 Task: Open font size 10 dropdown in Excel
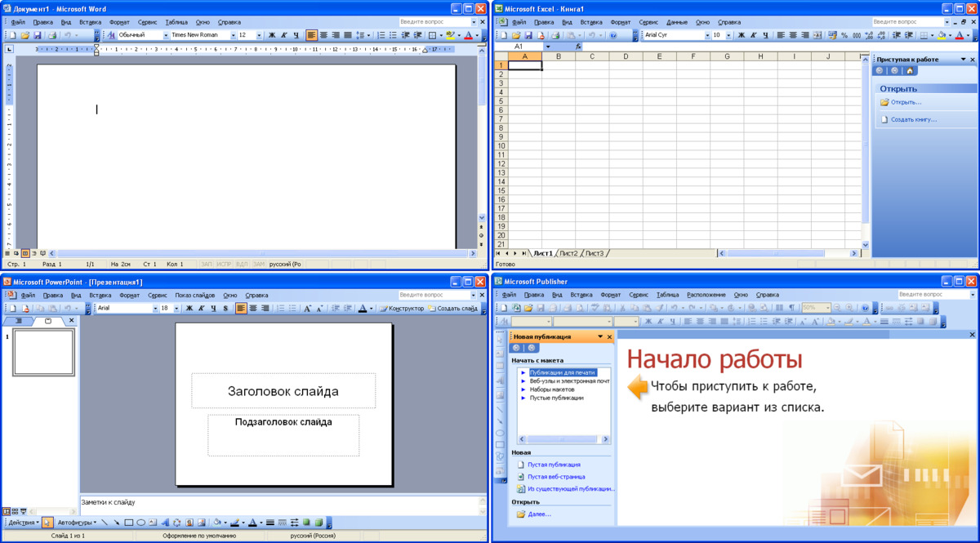[728, 35]
